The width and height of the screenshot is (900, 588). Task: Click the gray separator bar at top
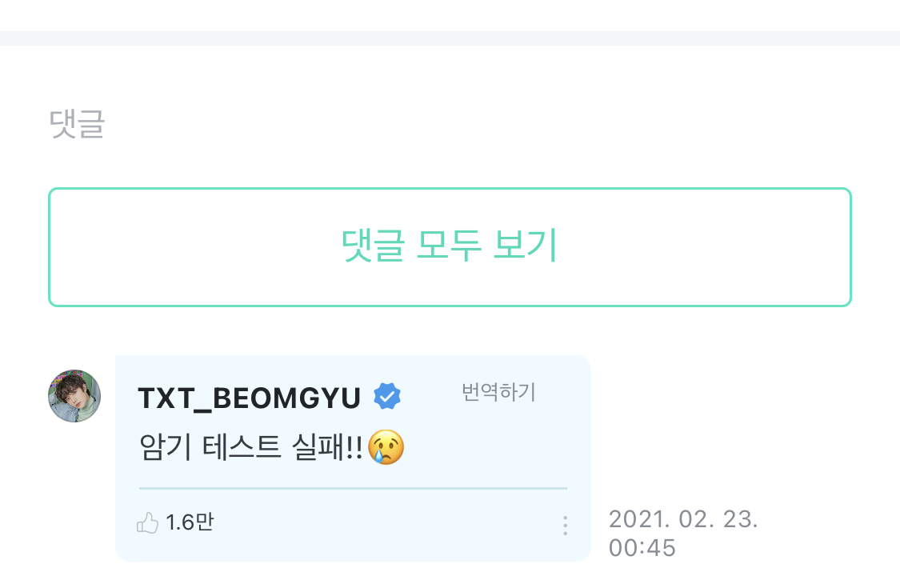[x=450, y=38]
